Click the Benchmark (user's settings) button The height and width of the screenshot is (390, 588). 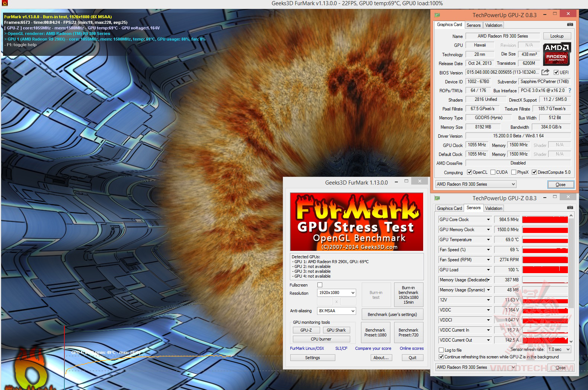(x=392, y=314)
